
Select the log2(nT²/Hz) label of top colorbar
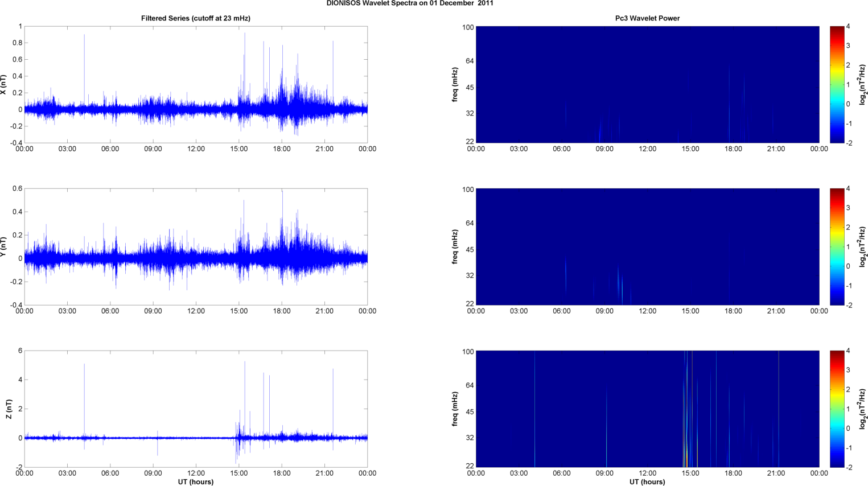pyautogui.click(x=862, y=85)
